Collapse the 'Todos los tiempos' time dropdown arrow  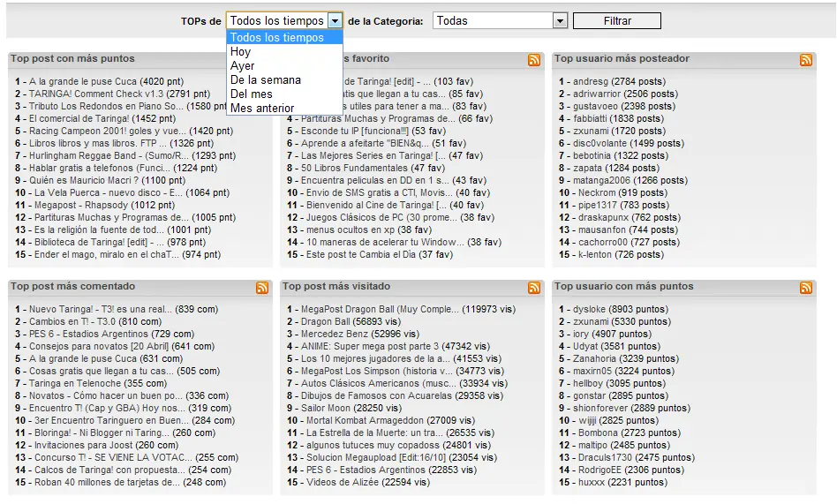tap(335, 21)
